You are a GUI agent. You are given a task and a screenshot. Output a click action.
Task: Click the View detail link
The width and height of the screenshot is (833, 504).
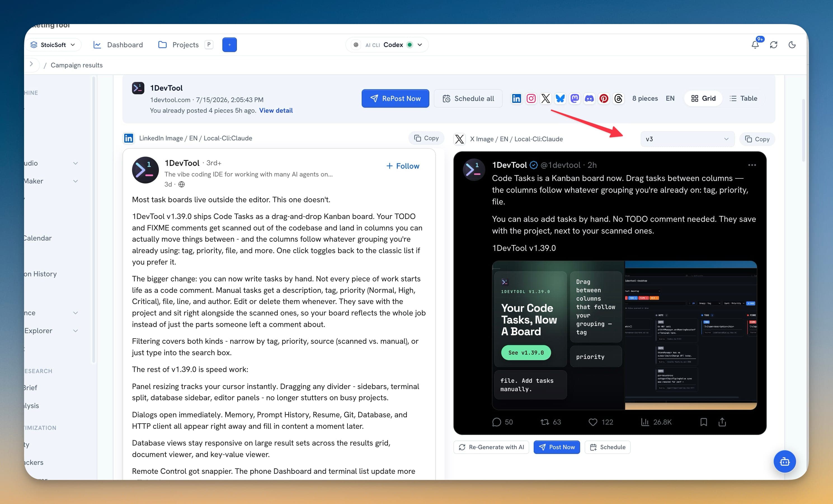276,110
